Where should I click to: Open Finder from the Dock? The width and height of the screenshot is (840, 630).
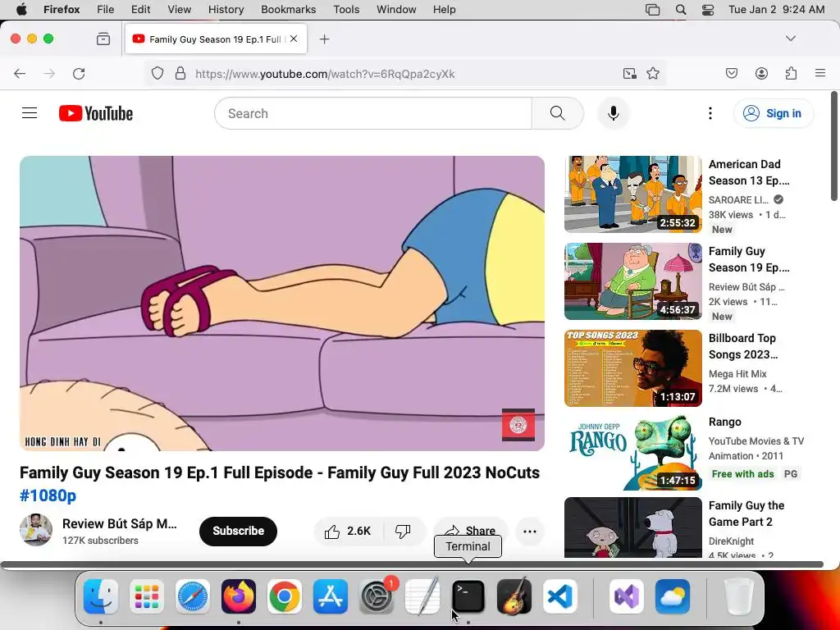pyautogui.click(x=101, y=596)
